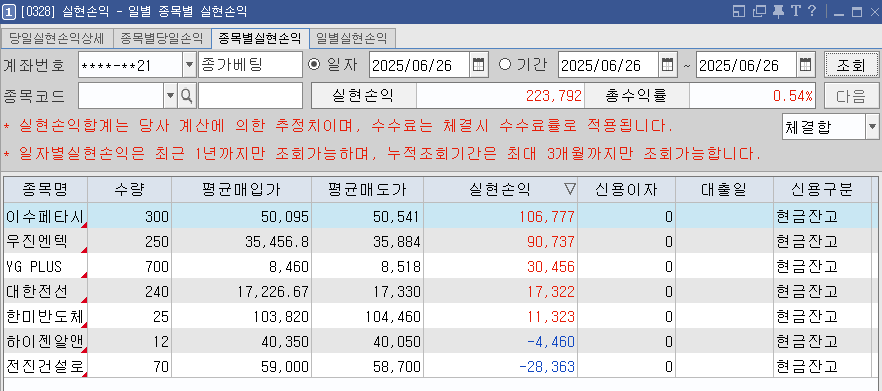Click the 종목명 column header
This screenshot has height=391, width=882.
46,190
